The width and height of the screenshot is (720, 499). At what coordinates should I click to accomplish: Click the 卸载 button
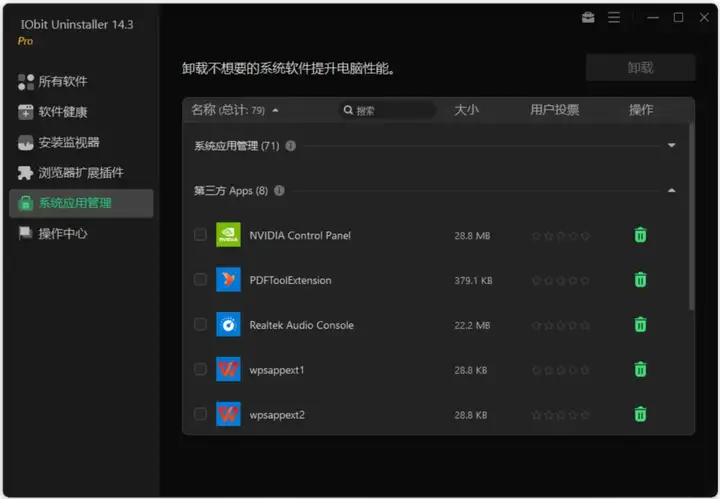[x=640, y=67]
